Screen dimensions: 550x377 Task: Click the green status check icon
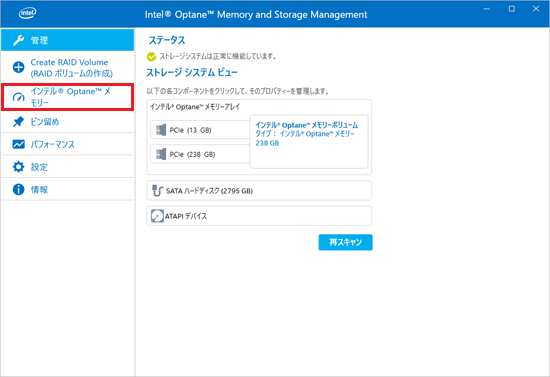pos(151,56)
